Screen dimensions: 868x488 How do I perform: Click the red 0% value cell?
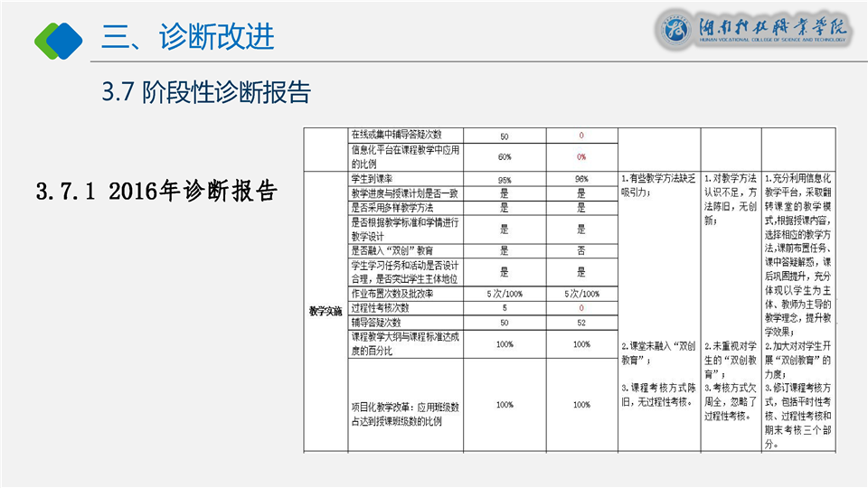point(580,156)
